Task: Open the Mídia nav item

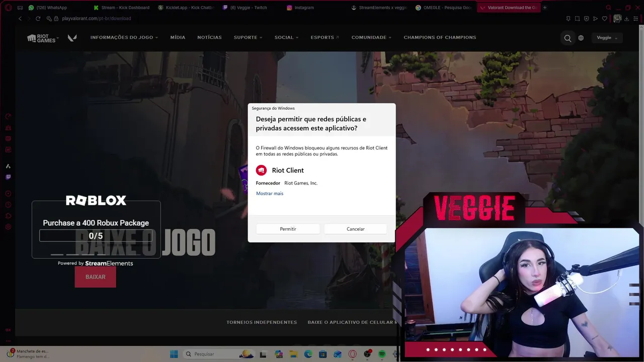Action: [x=178, y=37]
